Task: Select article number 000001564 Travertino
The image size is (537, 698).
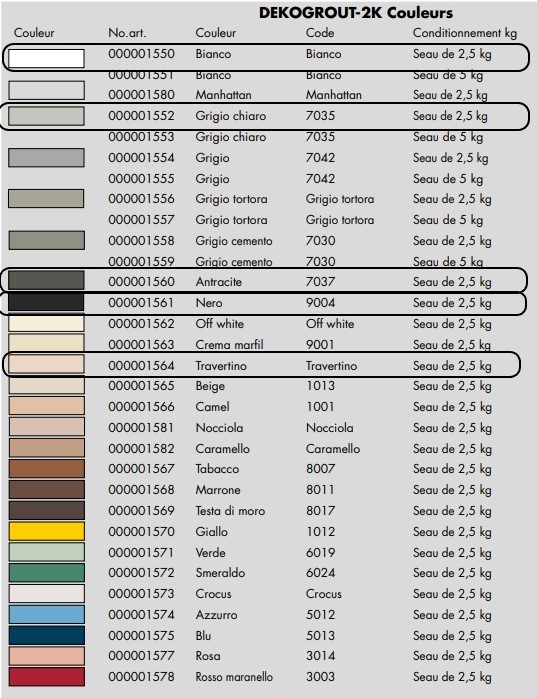Action: pos(141,365)
